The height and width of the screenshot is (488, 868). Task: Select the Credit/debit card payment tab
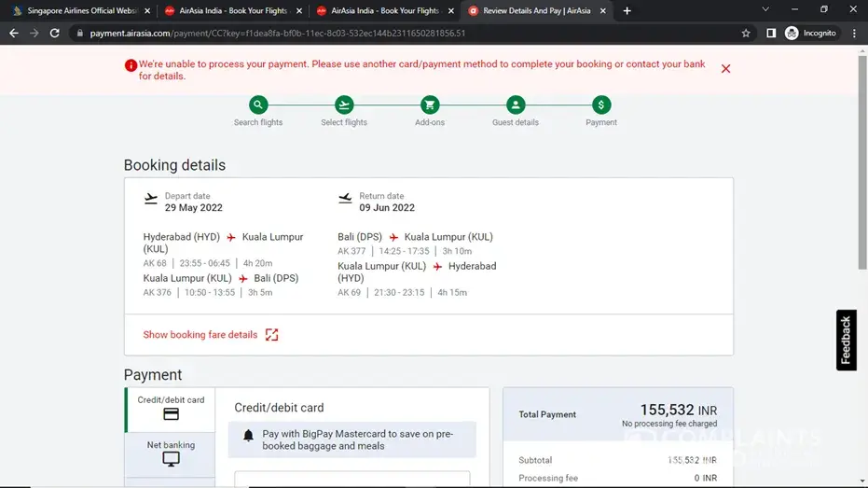click(x=171, y=410)
